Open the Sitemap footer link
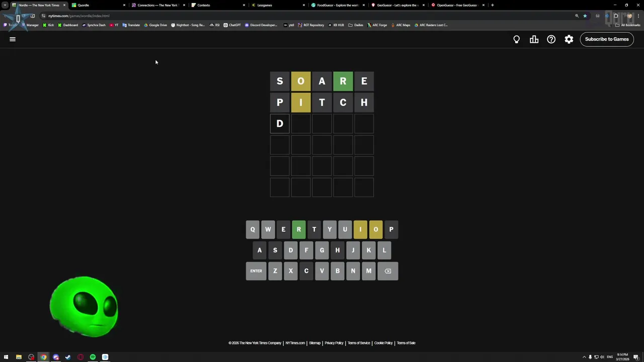The image size is (644, 362). [315, 343]
